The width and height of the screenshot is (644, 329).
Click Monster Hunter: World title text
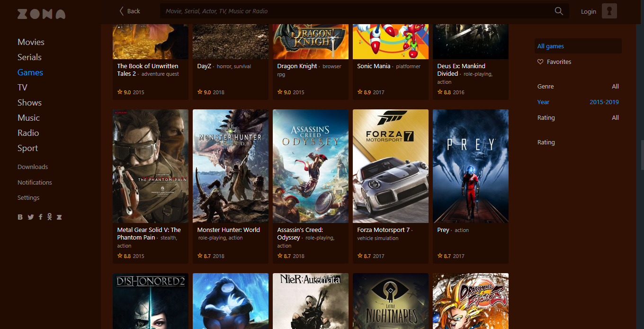[x=228, y=230]
